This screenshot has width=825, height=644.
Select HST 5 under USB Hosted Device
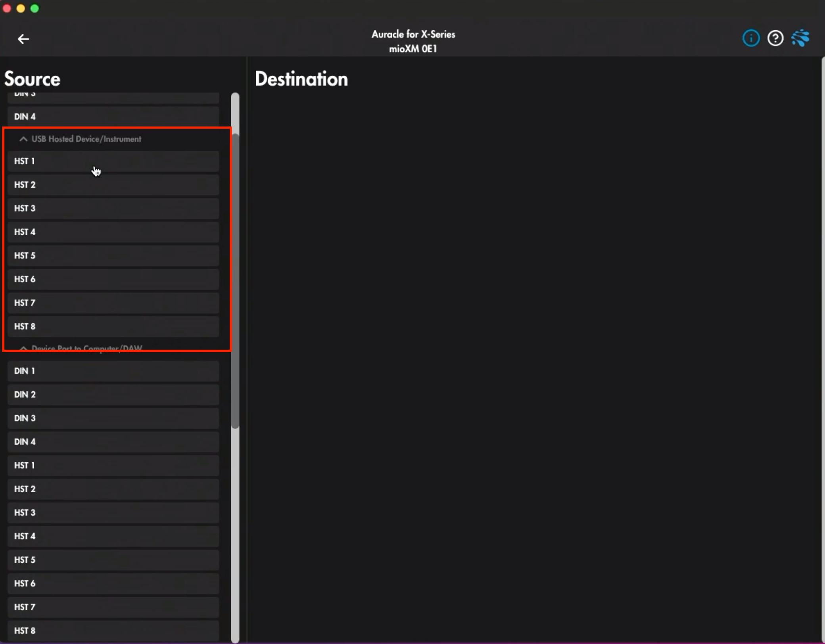click(112, 255)
